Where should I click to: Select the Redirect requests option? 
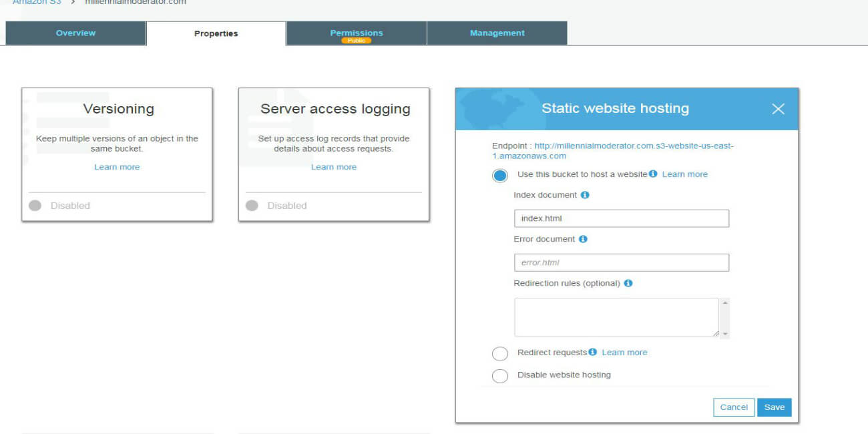(x=500, y=353)
